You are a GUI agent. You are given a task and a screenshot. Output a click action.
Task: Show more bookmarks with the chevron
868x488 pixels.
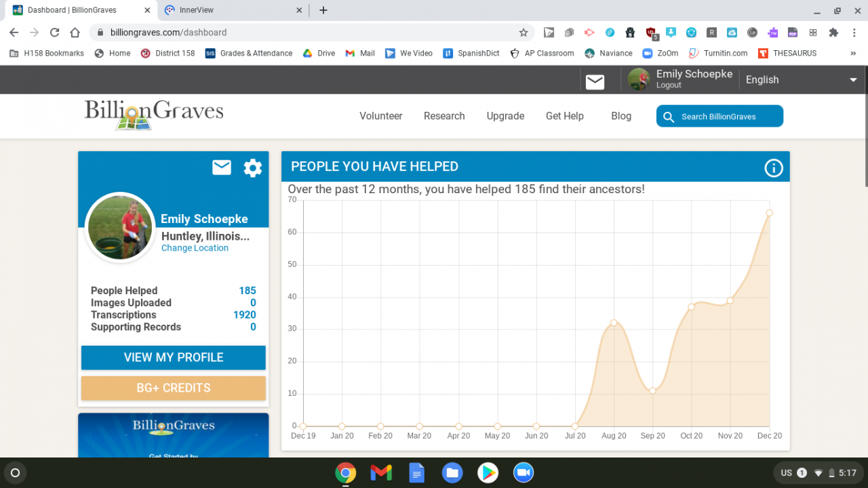(x=853, y=53)
